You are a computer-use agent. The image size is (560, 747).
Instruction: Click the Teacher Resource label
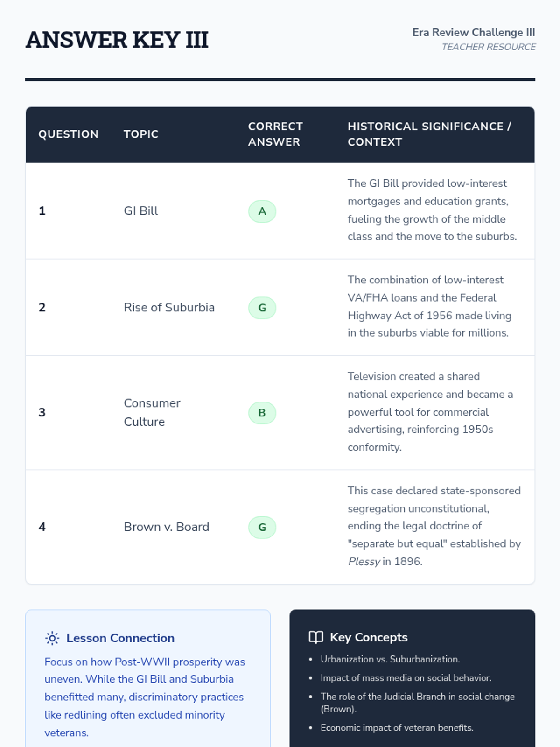[x=489, y=47]
